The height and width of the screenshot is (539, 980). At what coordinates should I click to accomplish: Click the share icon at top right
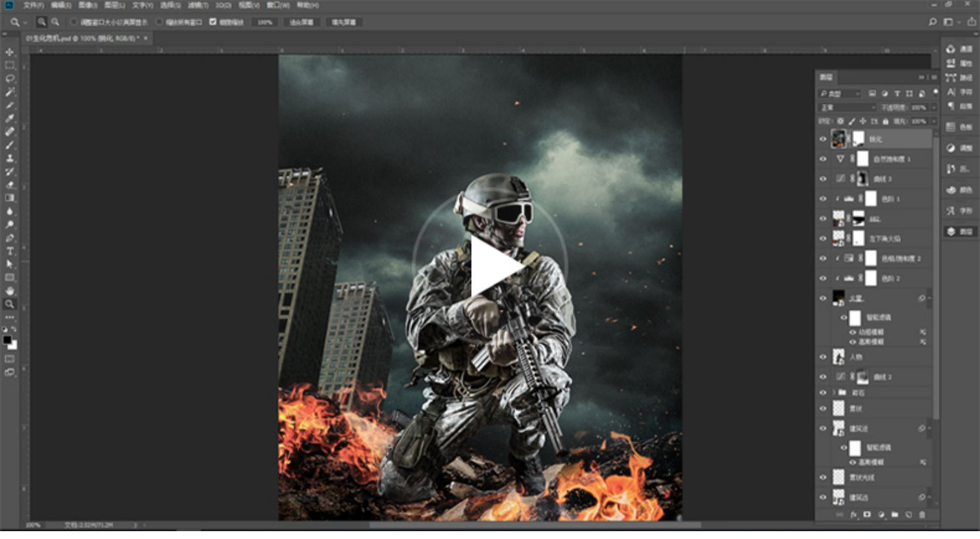(x=972, y=22)
